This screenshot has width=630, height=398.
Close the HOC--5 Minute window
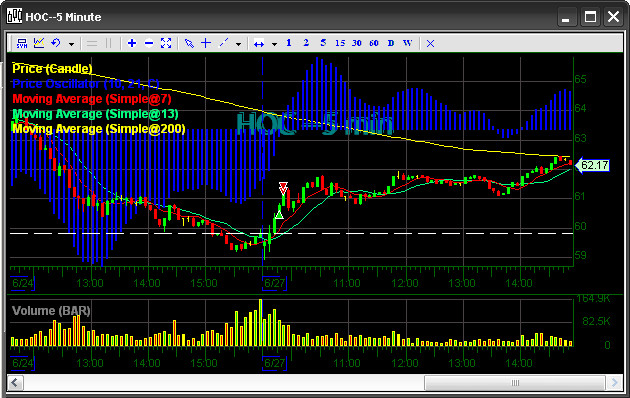(613, 17)
